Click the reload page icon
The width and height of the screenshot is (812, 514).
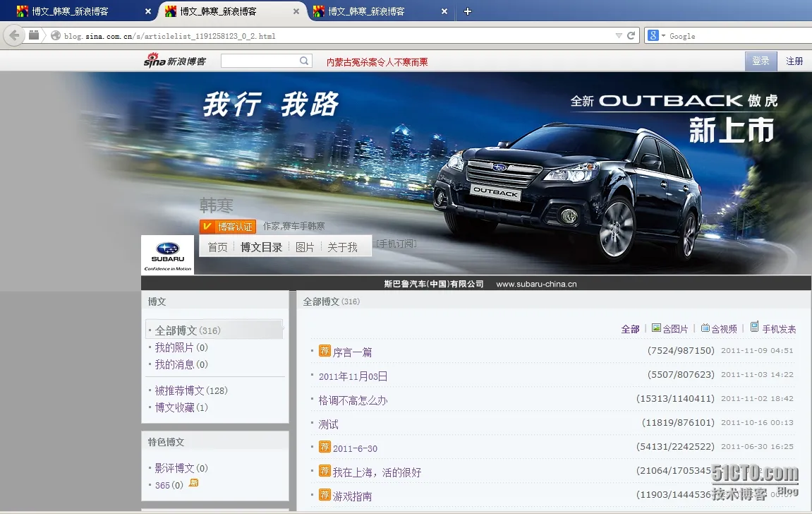(x=631, y=36)
